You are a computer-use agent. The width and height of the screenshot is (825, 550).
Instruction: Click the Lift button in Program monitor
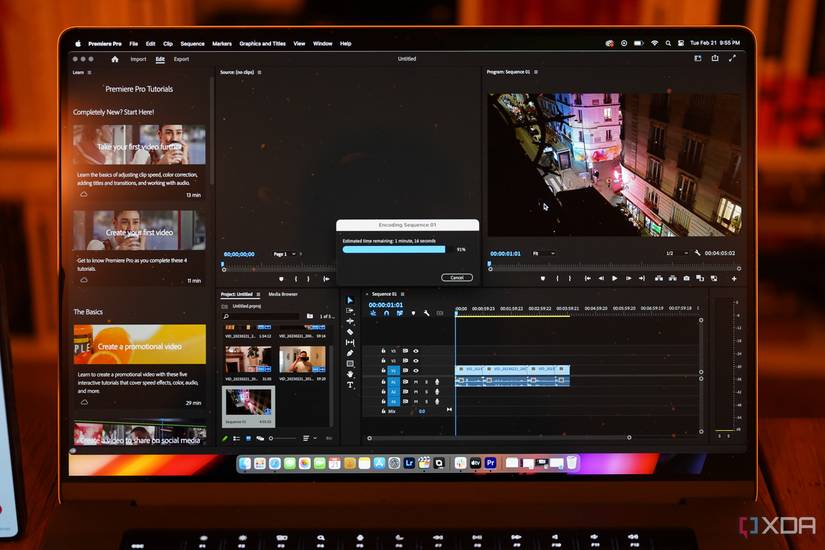[x=659, y=278]
